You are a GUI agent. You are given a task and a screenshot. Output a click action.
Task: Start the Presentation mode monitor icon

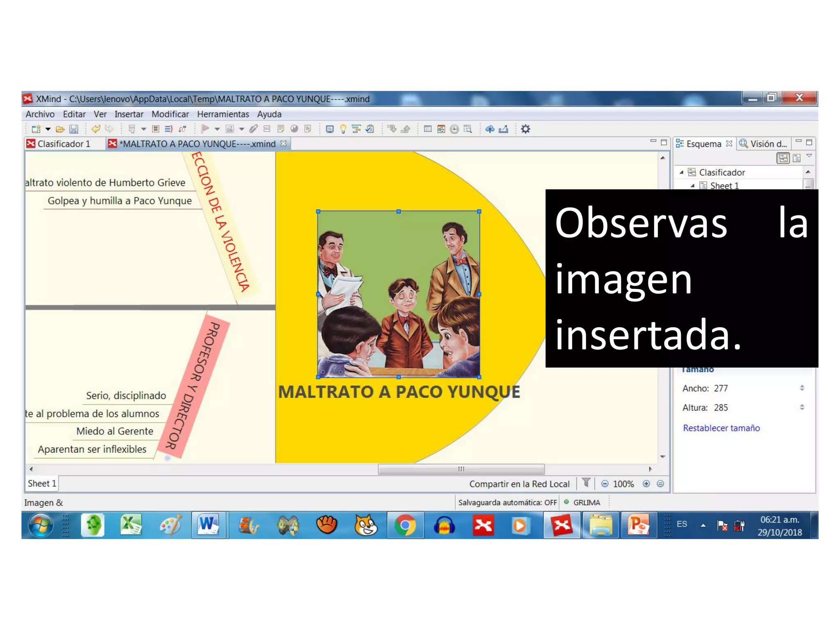pos(329,129)
